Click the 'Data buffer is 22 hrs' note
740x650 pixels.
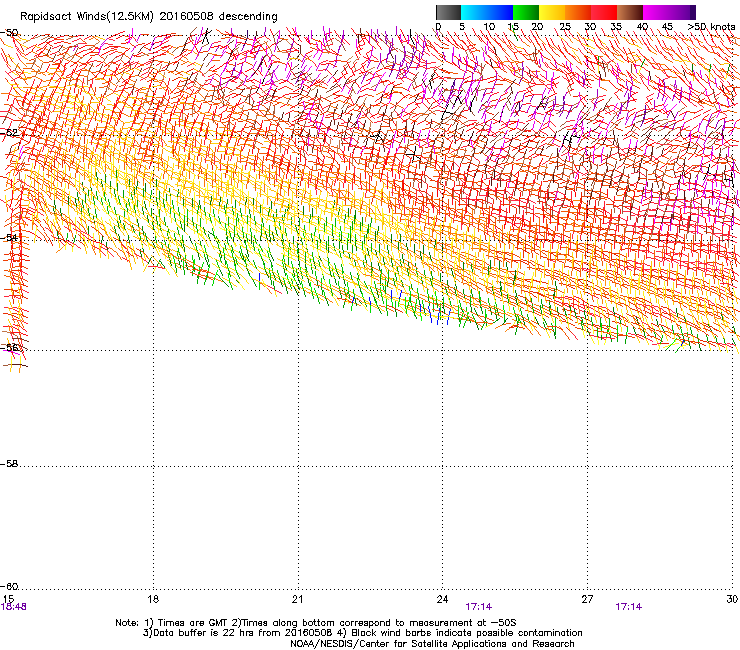[238, 633]
